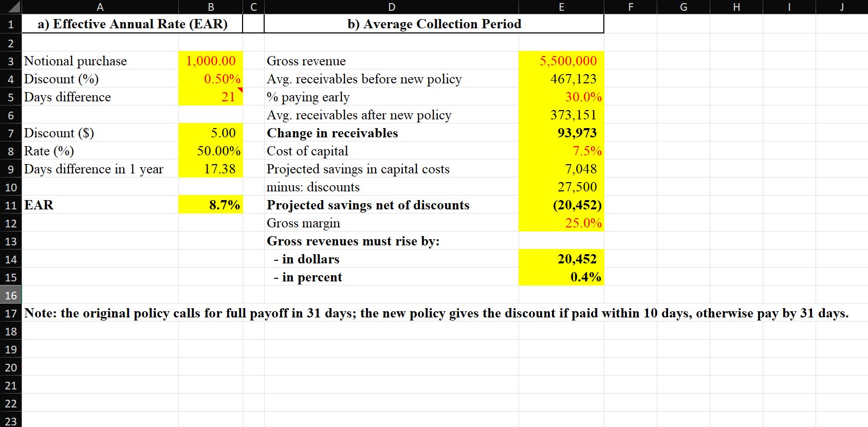
Task: Select column A header
Action: click(100, 7)
